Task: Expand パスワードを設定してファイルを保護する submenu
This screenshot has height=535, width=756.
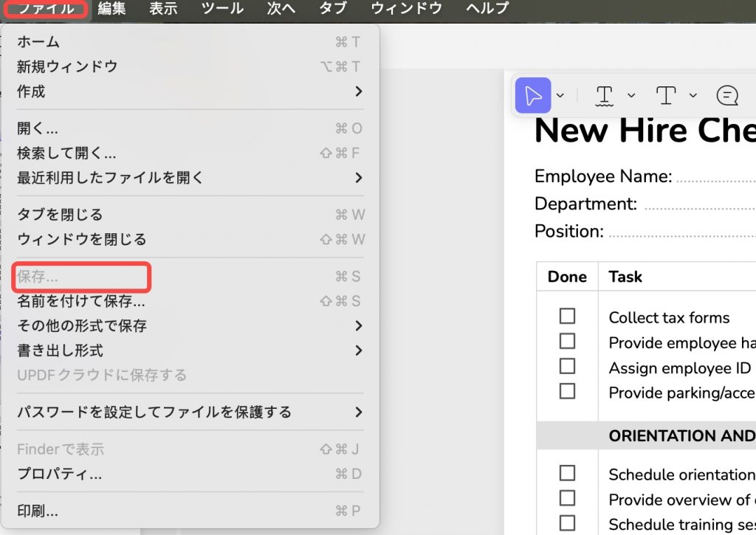Action: tap(190, 412)
